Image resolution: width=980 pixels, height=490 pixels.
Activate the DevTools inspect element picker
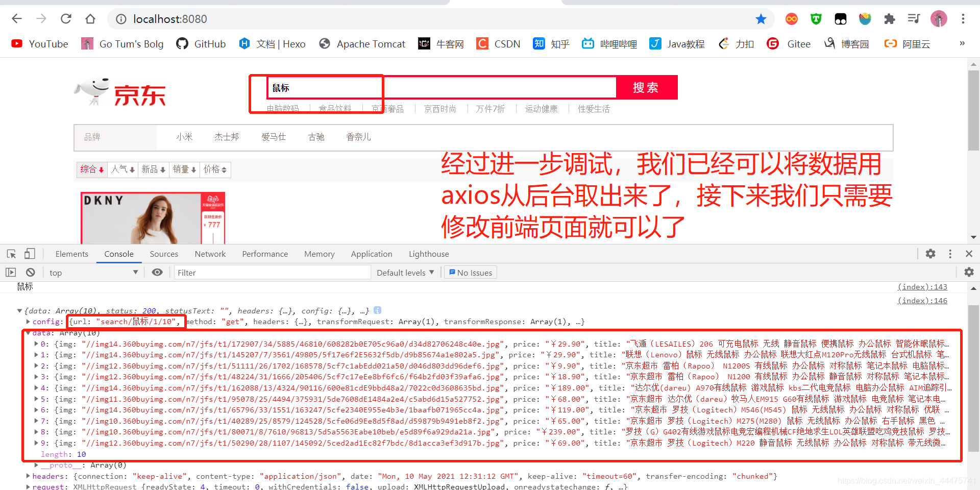coord(11,254)
